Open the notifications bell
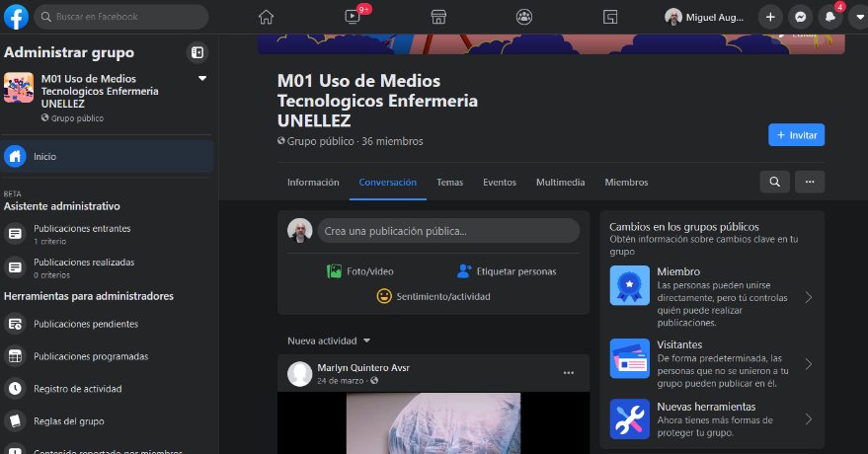The image size is (868, 454). (829, 17)
